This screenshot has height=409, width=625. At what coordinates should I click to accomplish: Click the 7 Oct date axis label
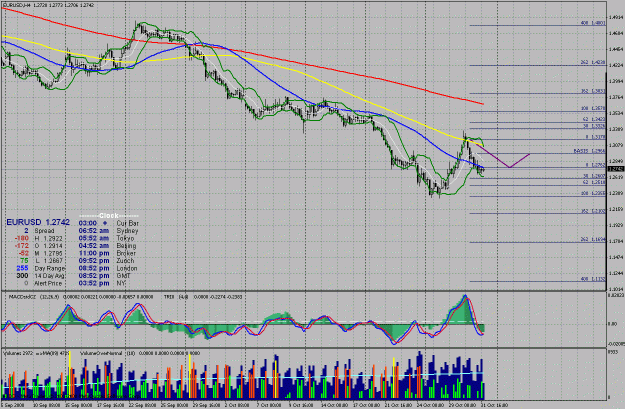click(269, 405)
